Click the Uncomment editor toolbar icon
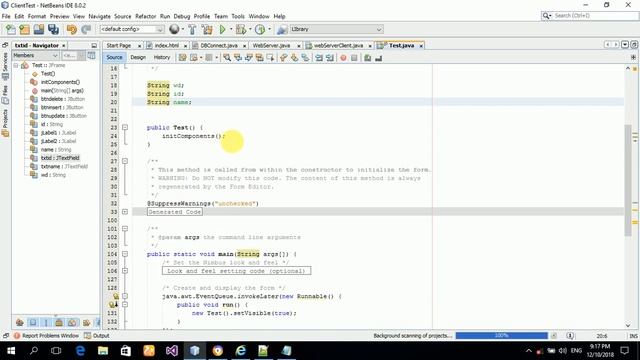 [378, 58]
